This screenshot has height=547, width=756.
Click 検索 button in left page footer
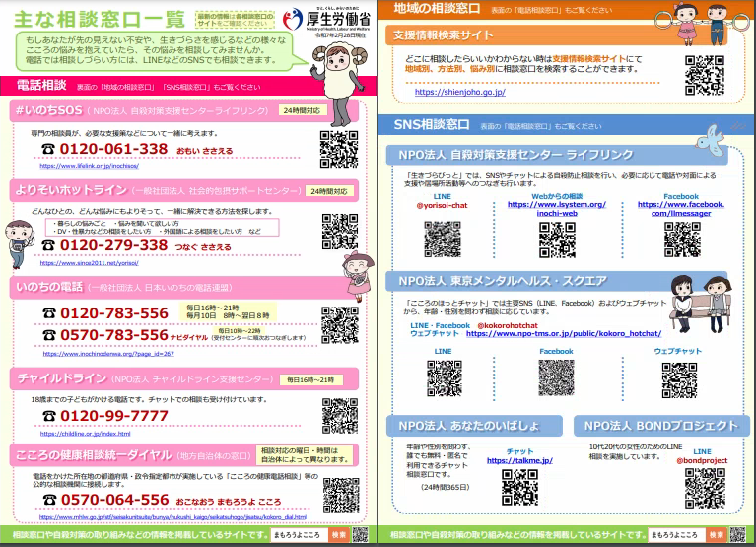click(339, 535)
